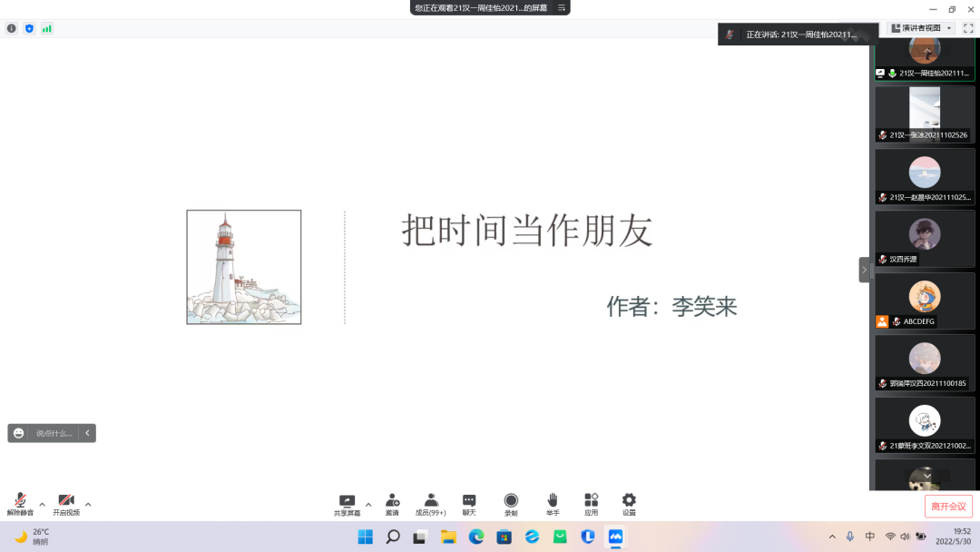Open the 设置 settings gear
This screenshot has width=980, height=552.
tap(629, 501)
